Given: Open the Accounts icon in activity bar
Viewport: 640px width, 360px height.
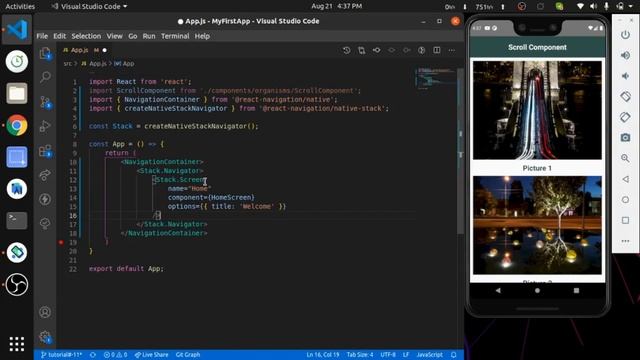Looking at the screenshot, I should pos(45,312).
